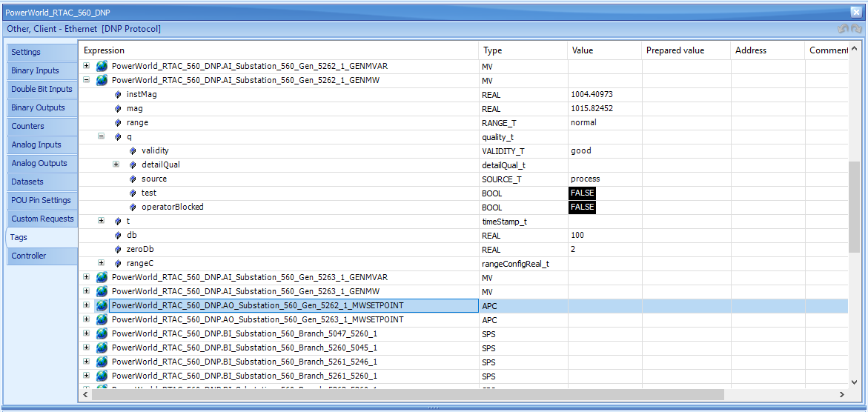
Task: Toggle the test FALSE value
Action: (x=583, y=193)
